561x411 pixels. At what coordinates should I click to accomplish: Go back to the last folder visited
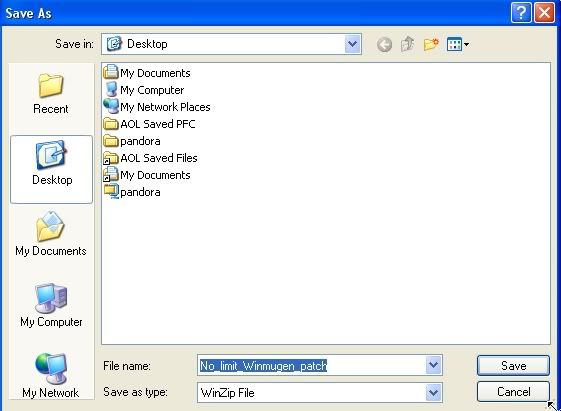[384, 45]
